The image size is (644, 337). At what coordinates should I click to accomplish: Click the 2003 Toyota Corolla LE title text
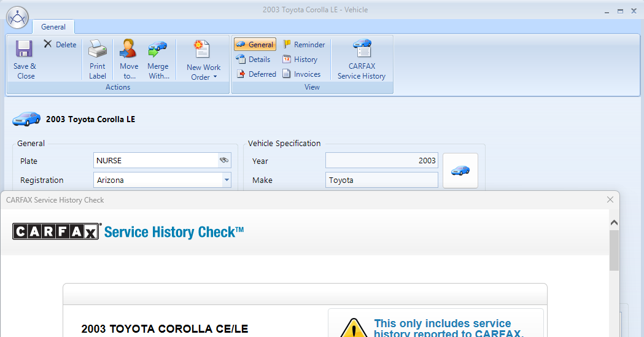pos(90,120)
